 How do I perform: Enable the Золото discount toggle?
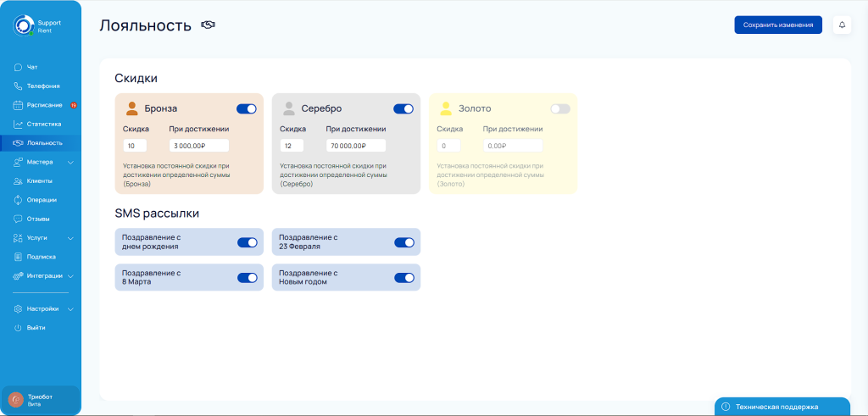(x=559, y=108)
